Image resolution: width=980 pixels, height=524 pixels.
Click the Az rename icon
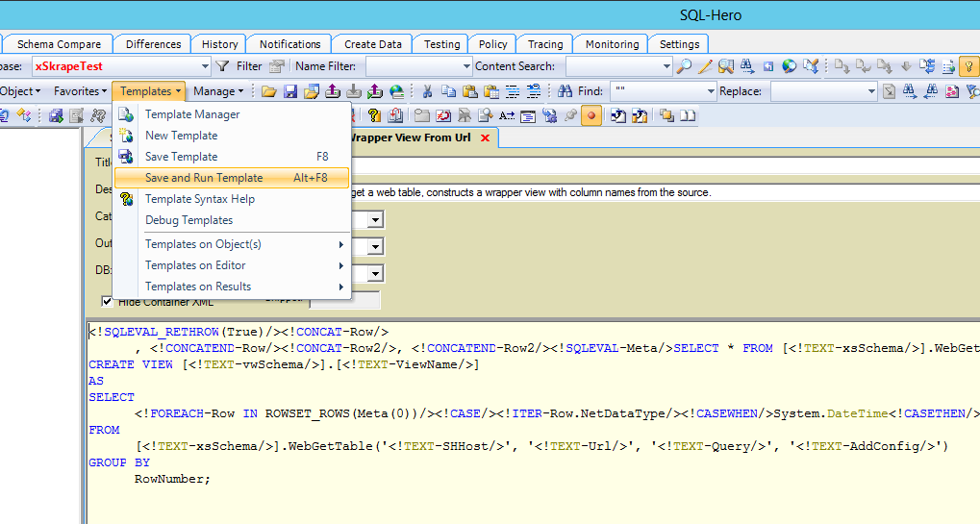507,115
